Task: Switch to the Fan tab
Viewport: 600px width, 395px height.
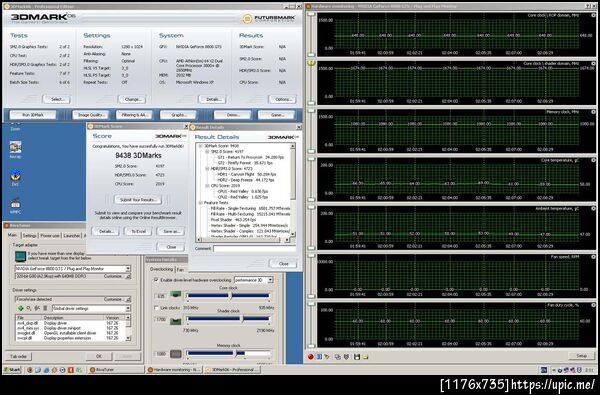Action: 180,269
